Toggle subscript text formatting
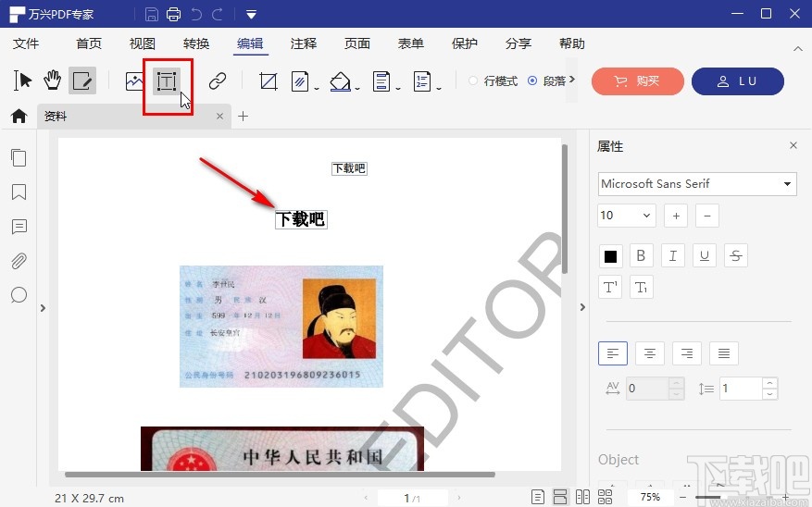 pyautogui.click(x=641, y=287)
